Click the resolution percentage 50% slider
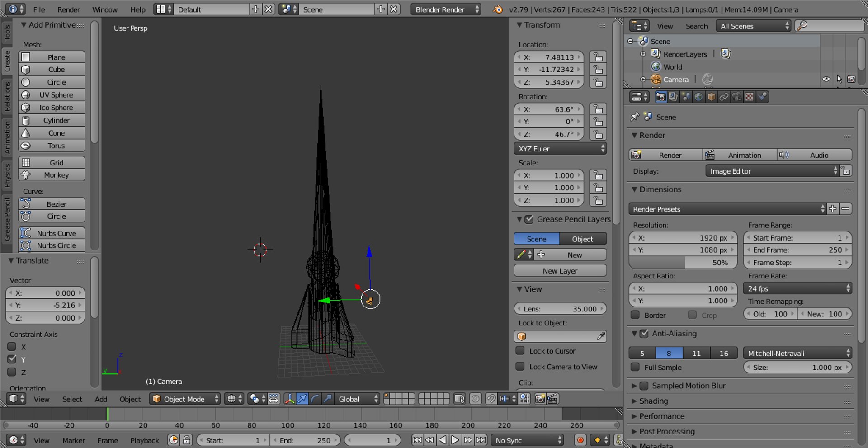The image size is (868, 448). 683,263
